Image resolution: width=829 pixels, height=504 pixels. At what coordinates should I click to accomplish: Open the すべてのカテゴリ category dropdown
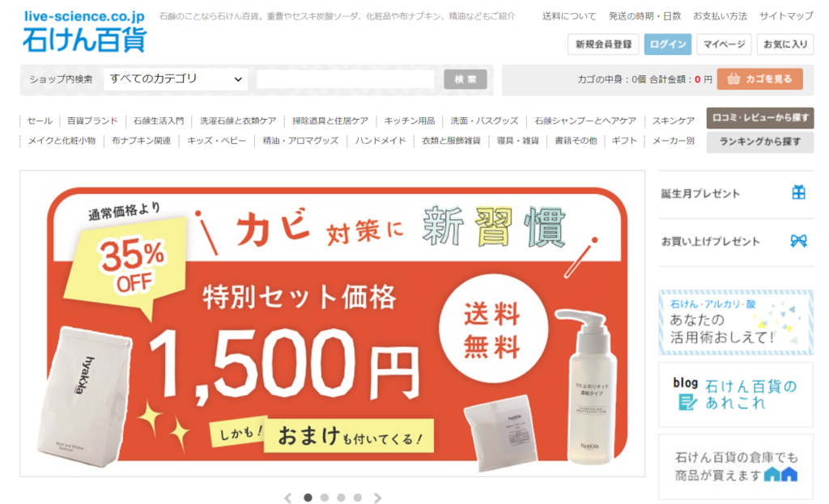point(176,79)
